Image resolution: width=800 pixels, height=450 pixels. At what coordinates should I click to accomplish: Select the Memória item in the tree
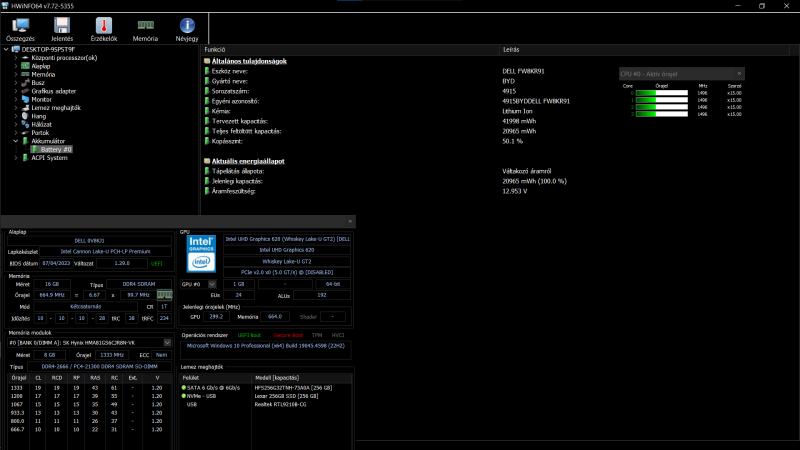point(43,74)
